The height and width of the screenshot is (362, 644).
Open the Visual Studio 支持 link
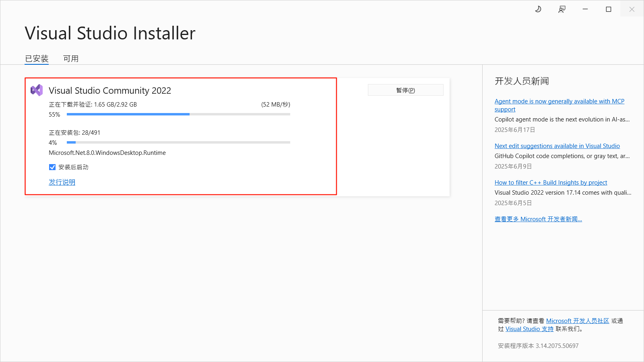click(x=529, y=329)
